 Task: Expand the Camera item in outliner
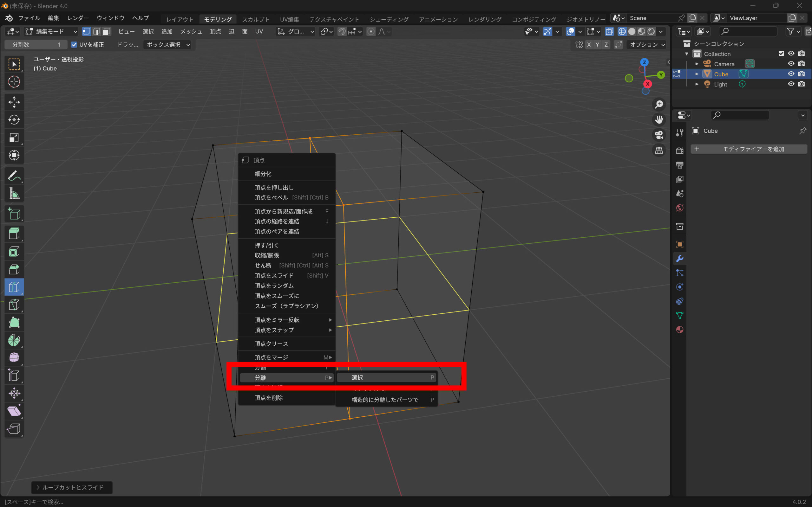point(697,64)
